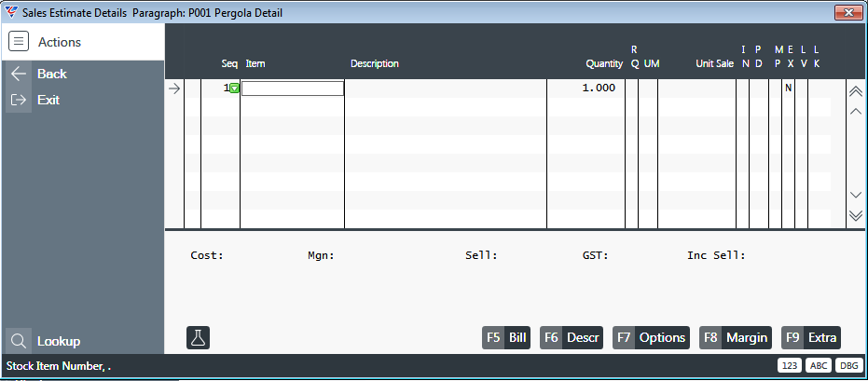Open the flask test icon button
The height and width of the screenshot is (381, 868).
point(199,337)
